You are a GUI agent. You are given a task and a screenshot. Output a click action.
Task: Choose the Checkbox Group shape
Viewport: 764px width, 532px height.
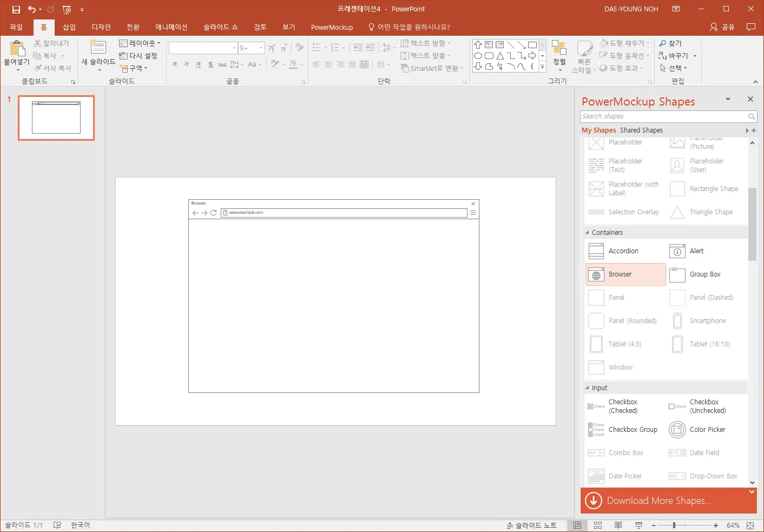click(632, 430)
